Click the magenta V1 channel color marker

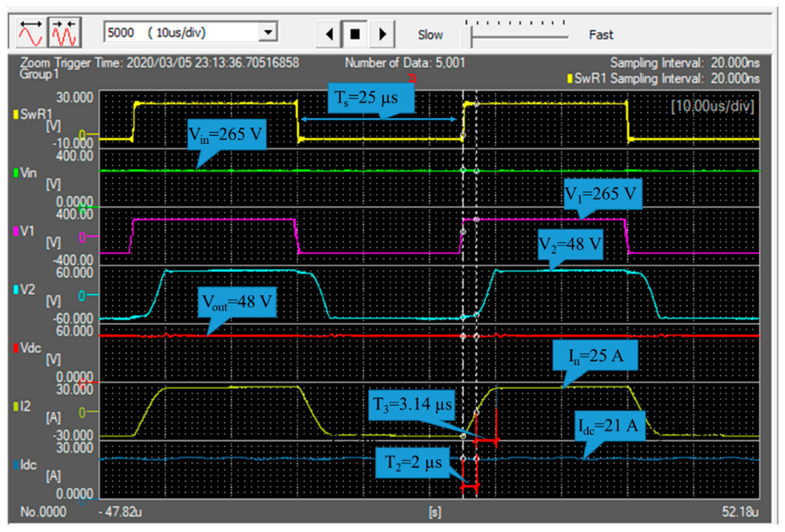[x=16, y=231]
